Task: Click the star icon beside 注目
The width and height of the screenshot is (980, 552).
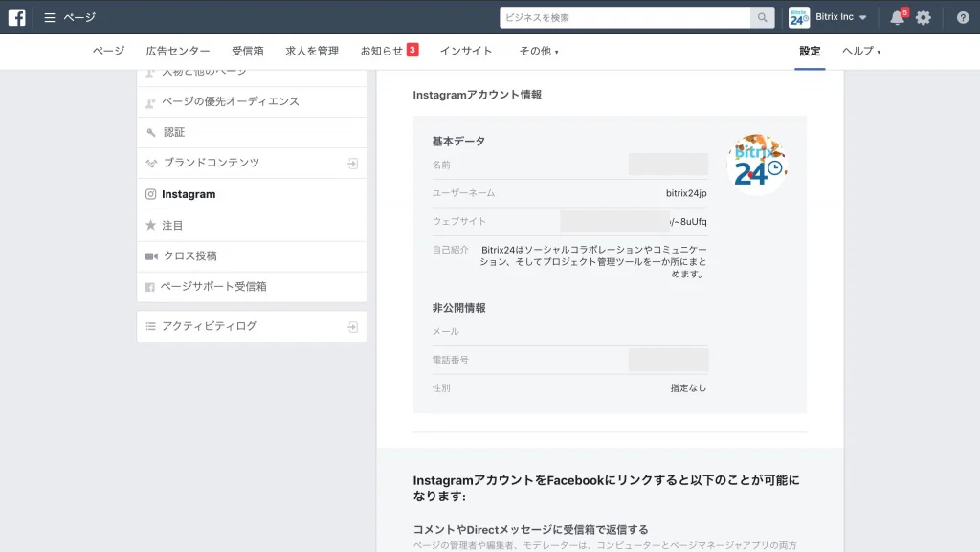Action: tap(151, 225)
